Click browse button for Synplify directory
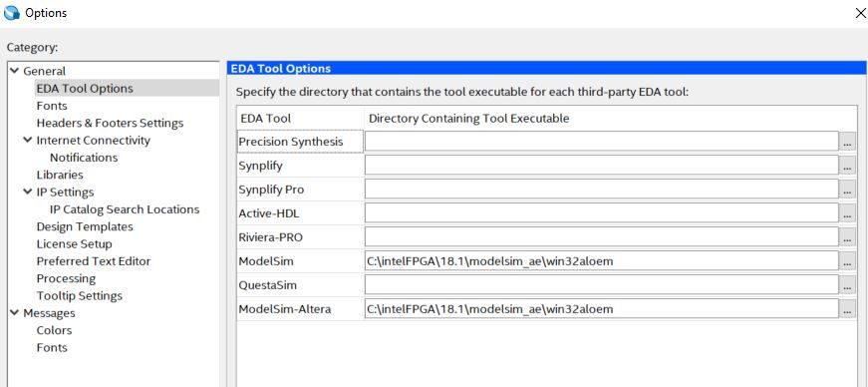The width and height of the screenshot is (868, 387). pyautogui.click(x=847, y=166)
